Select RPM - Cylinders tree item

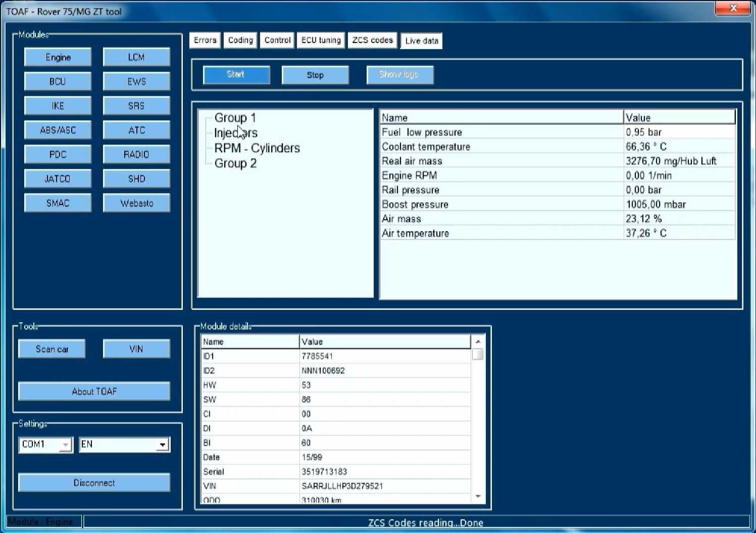coord(257,148)
